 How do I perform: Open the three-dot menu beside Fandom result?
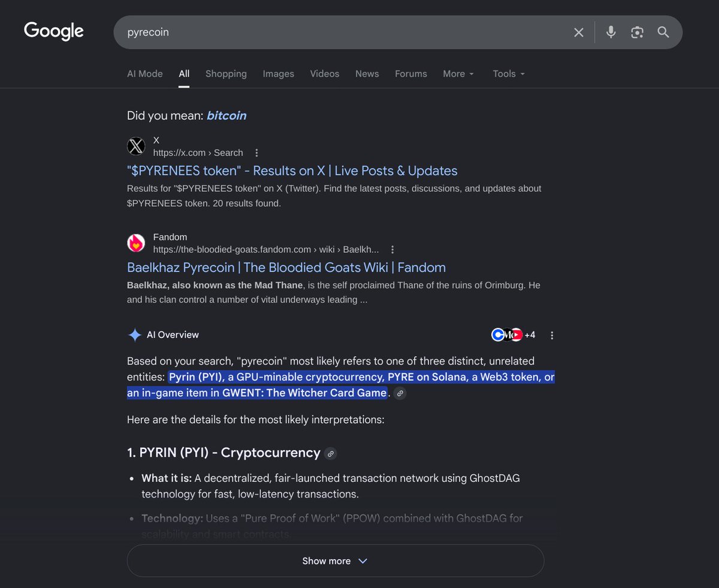point(392,249)
